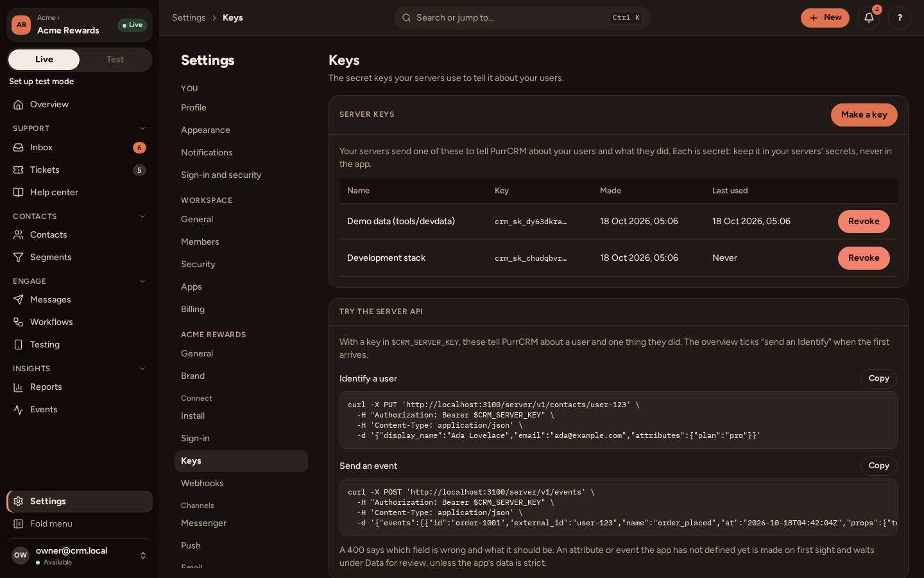The width and height of the screenshot is (924, 578).
Task: Collapse the Contacts section chevron
Action: (142, 216)
